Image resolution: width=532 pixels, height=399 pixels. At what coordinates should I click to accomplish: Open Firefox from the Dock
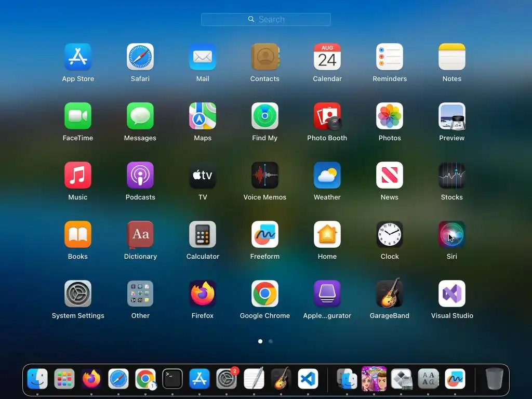[x=91, y=379]
